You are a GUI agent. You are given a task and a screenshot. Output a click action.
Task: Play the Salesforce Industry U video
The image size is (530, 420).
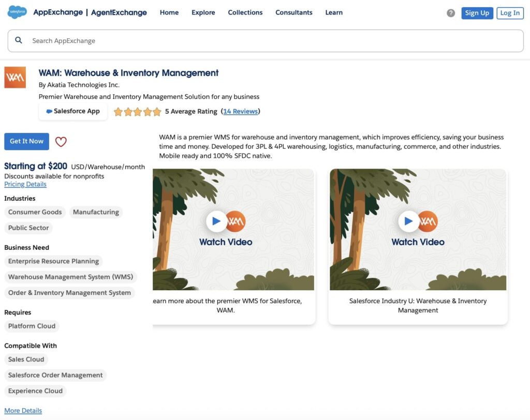pos(408,221)
